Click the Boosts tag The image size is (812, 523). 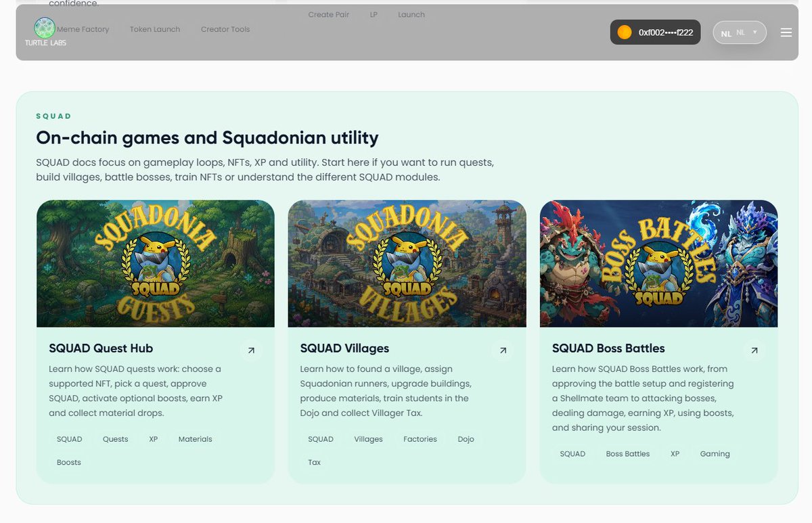pos(69,462)
